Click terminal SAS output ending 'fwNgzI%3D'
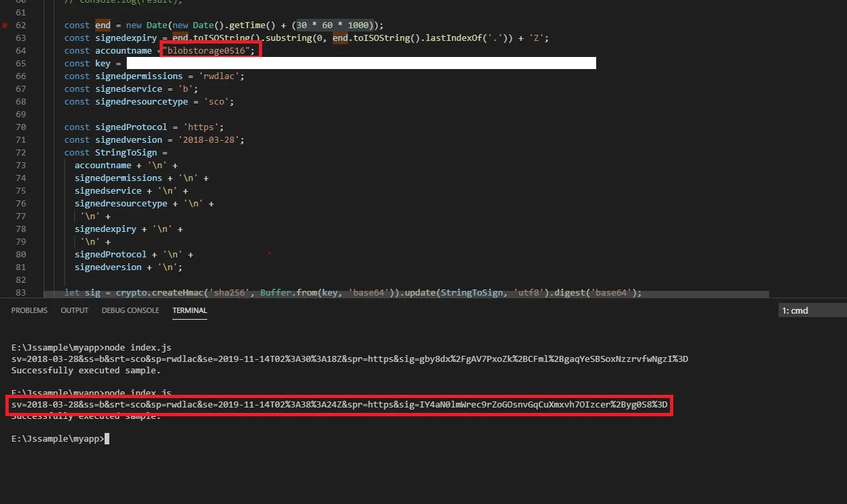 point(350,359)
